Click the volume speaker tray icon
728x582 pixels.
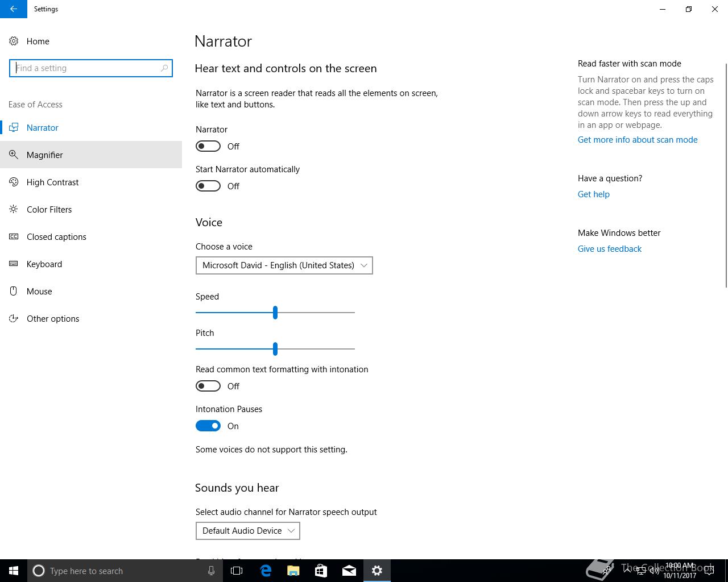654,571
